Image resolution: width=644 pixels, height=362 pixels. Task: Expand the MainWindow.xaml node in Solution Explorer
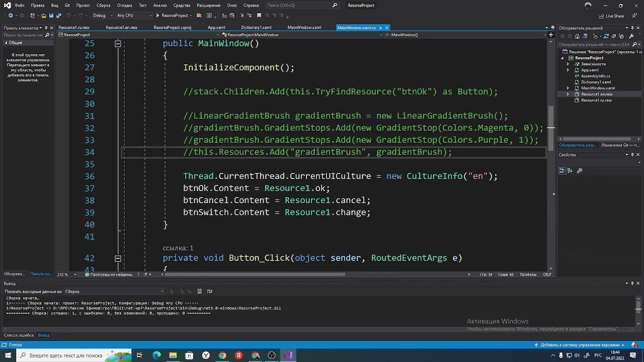pos(568,88)
